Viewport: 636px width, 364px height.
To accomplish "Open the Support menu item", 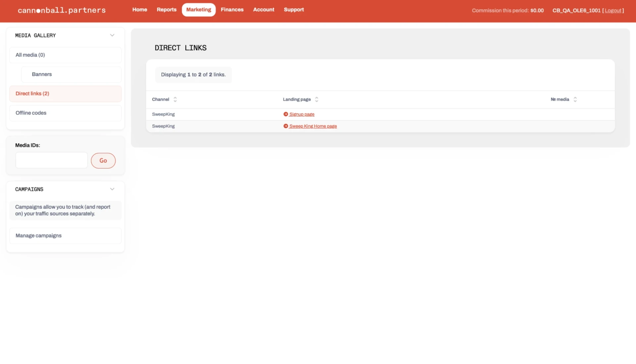I will click(294, 10).
